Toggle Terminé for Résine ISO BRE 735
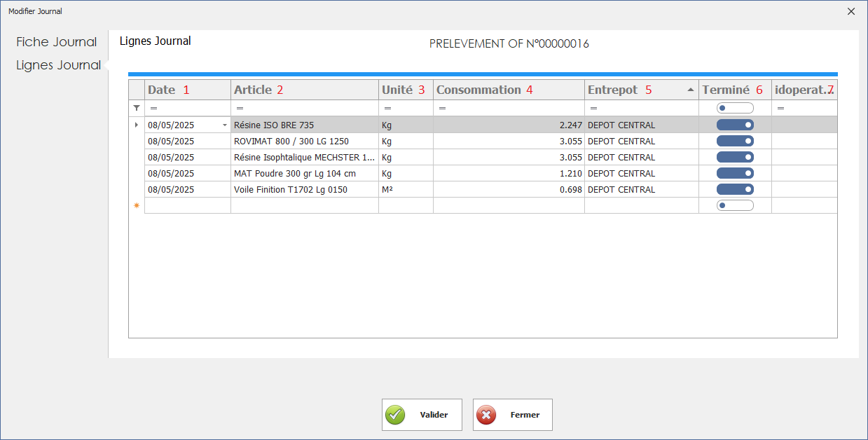The height and width of the screenshot is (440, 868). click(x=735, y=125)
